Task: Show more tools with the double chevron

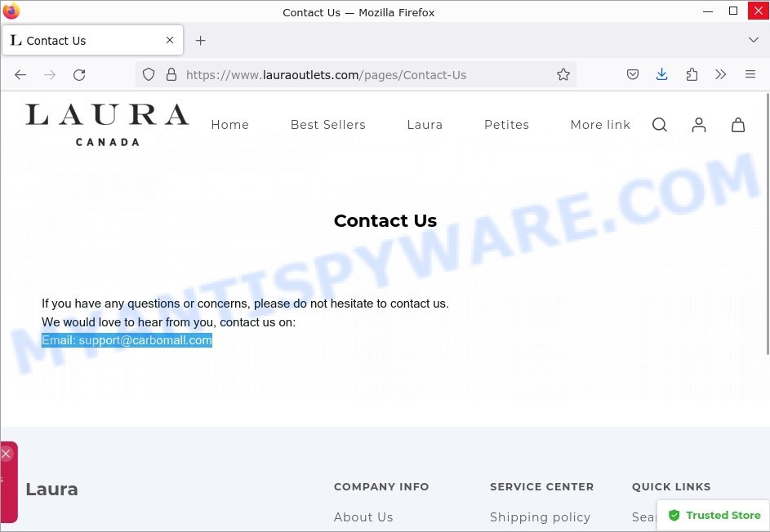Action: (720, 74)
